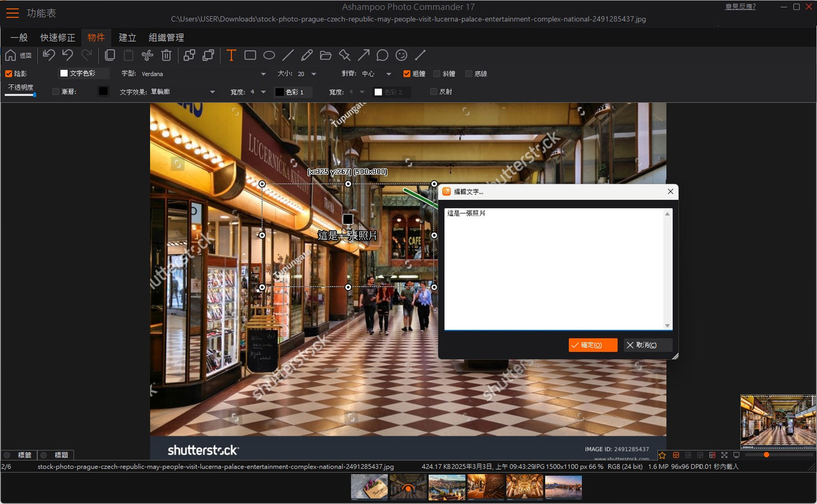Click the paste clipboard icon
The image size is (817, 504).
pyautogui.click(x=128, y=56)
